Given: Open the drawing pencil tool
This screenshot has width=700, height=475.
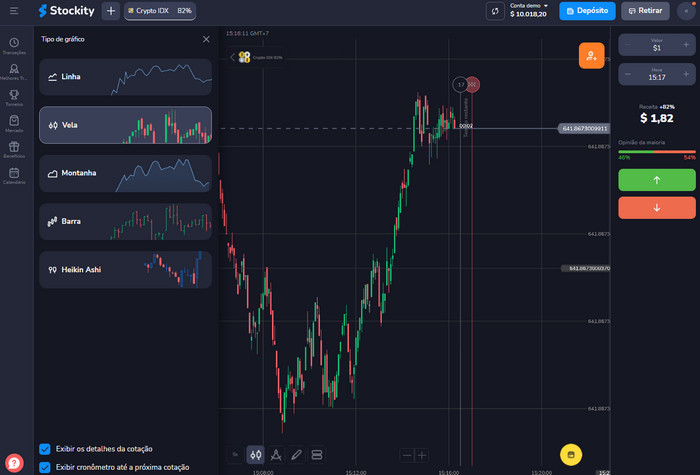Looking at the screenshot, I should tap(296, 455).
